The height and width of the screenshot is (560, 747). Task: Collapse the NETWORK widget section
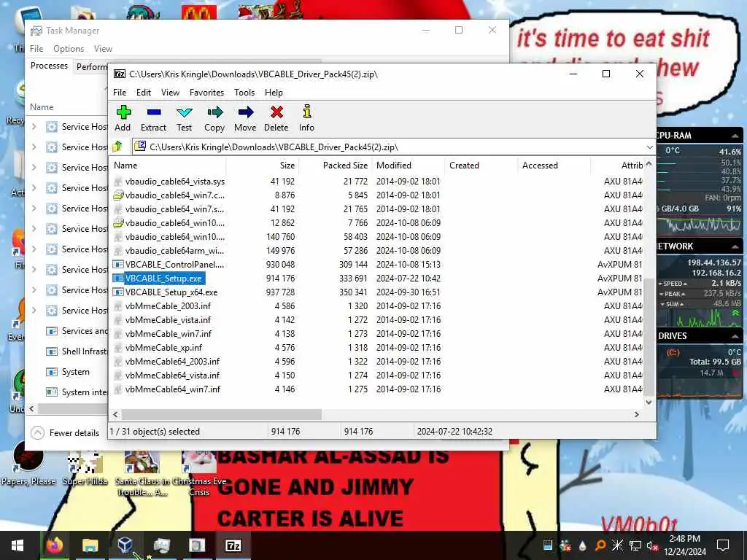735,246
